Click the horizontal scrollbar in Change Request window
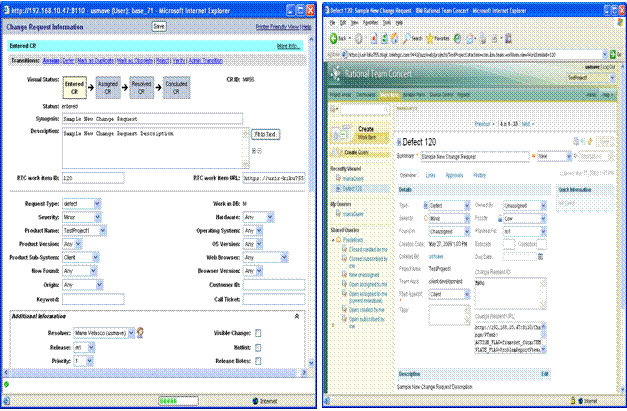 click(x=155, y=372)
